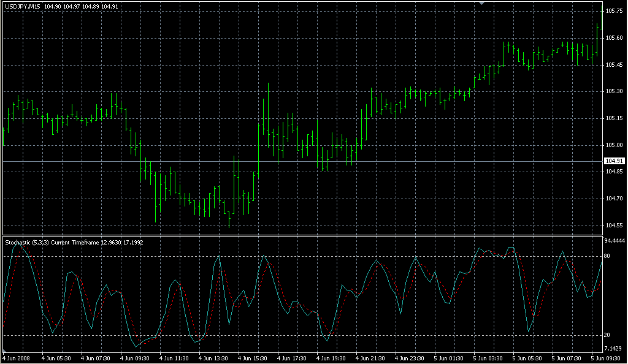The width and height of the screenshot is (628, 364).
Task: Click the 105.00 price scale label
Action: coord(614,145)
